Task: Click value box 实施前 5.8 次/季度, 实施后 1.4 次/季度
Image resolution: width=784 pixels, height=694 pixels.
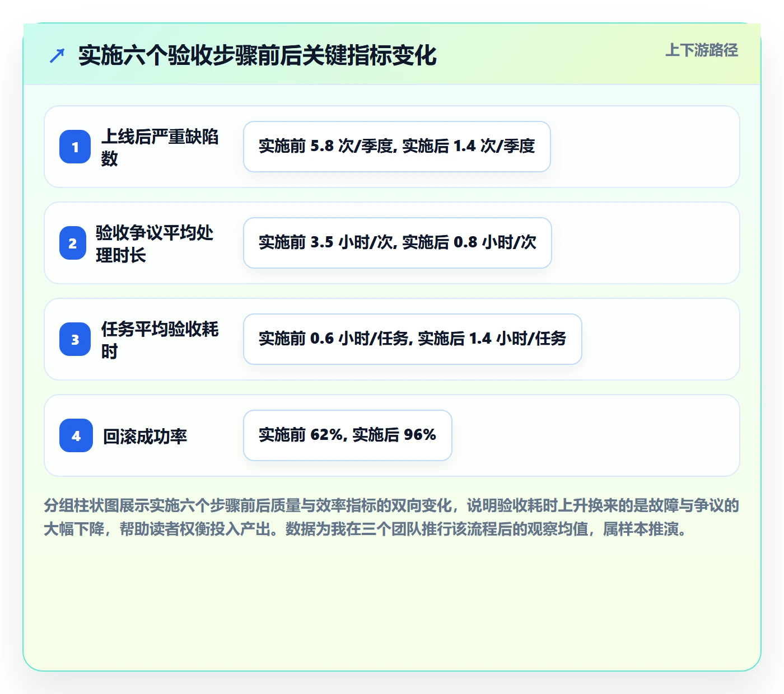Action: (x=397, y=147)
